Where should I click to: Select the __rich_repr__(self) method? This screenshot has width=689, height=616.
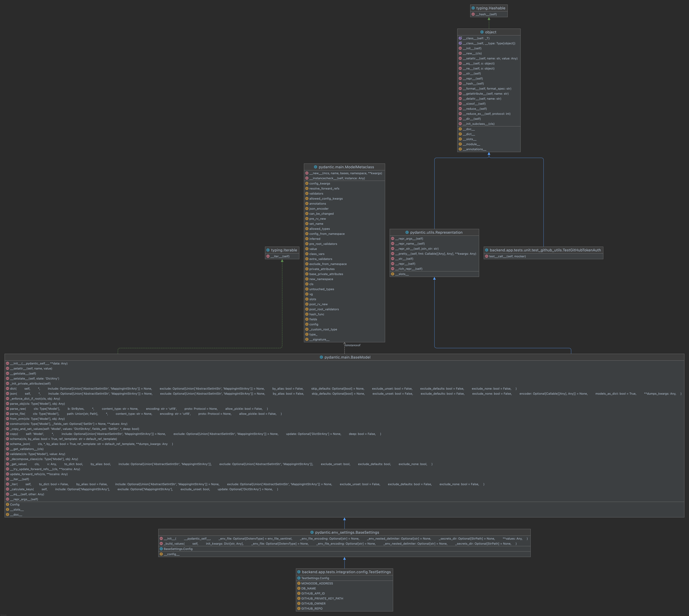click(x=409, y=269)
